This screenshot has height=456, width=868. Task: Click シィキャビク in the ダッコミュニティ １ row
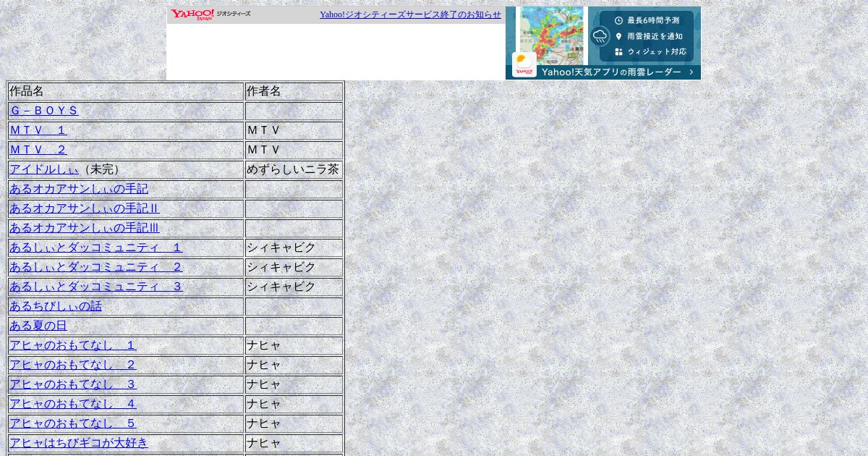pyautogui.click(x=281, y=248)
